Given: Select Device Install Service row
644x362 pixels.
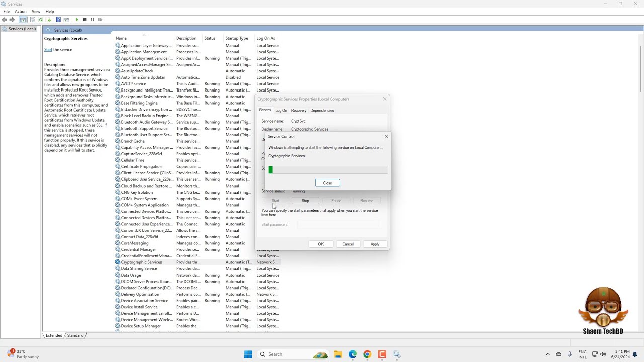Looking at the screenshot, I should (197, 307).
